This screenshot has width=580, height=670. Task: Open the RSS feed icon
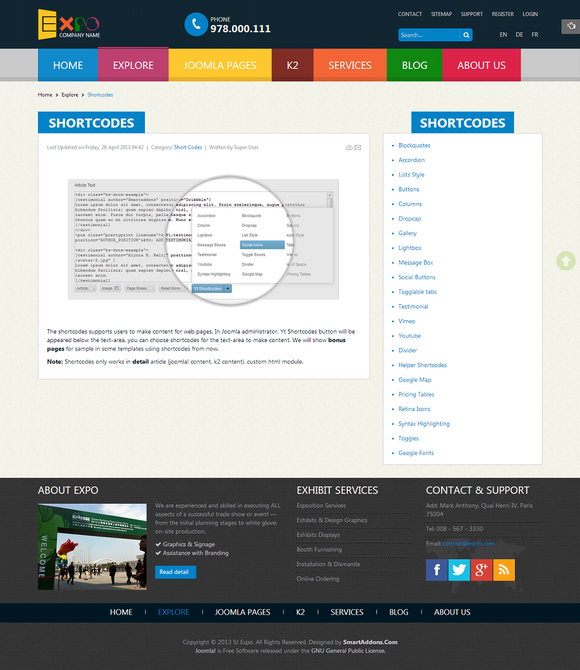(x=504, y=570)
